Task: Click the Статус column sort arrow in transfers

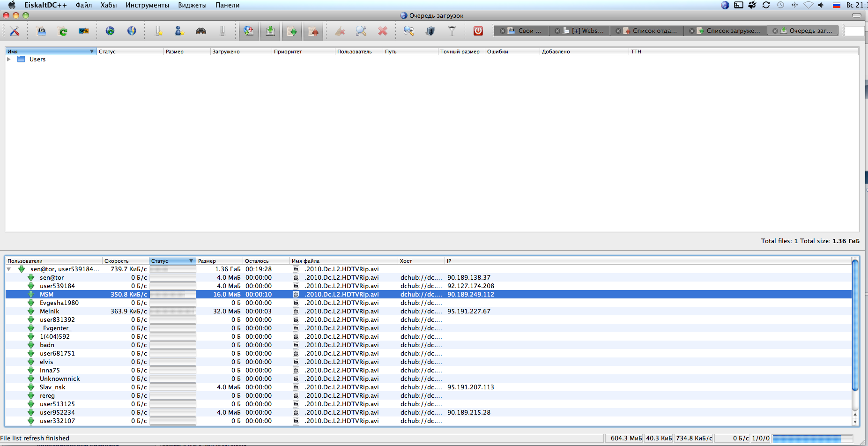Action: tap(191, 261)
